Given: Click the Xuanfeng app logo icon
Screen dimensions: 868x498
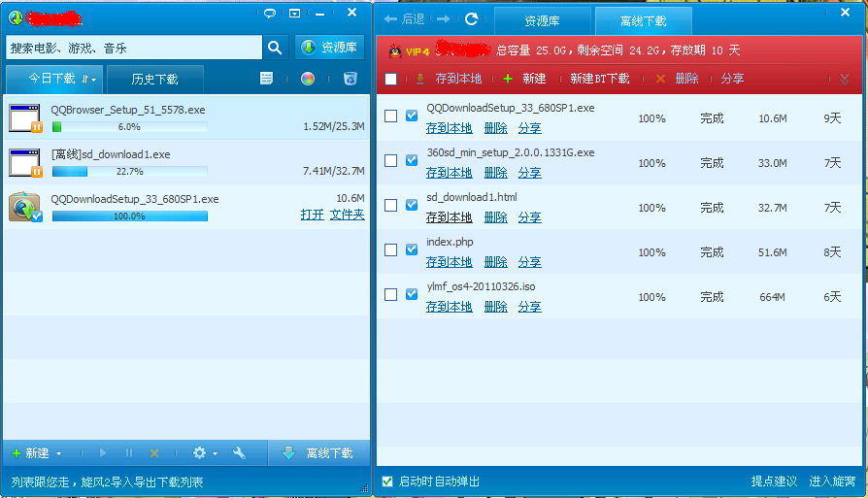Looking at the screenshot, I should pos(16,18).
